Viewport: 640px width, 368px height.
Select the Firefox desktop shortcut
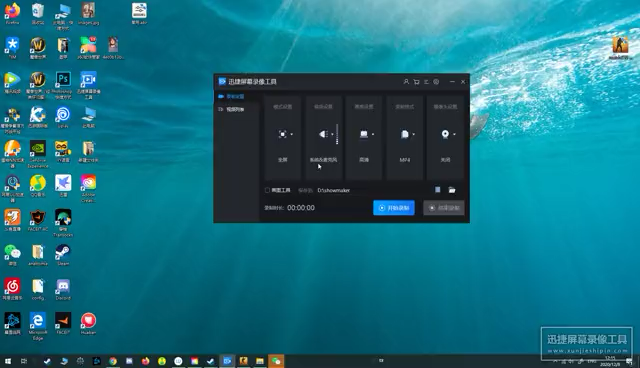[12, 14]
